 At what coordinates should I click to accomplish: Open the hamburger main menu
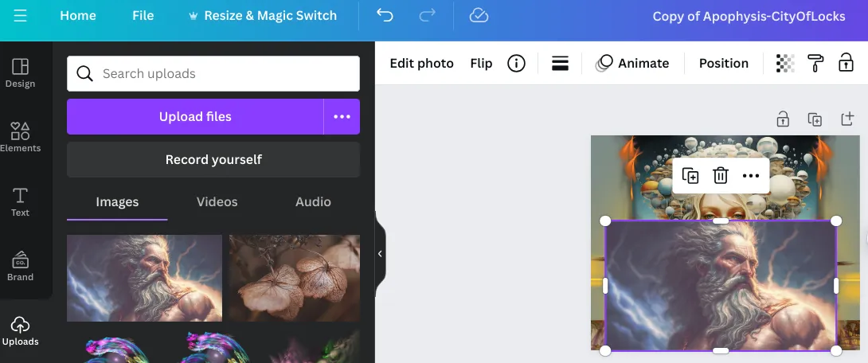[x=21, y=15]
